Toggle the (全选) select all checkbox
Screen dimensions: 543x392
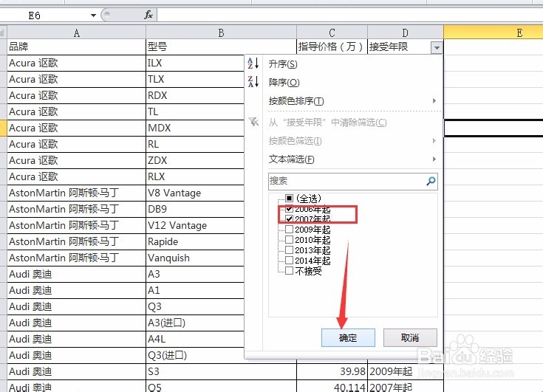tap(289, 199)
